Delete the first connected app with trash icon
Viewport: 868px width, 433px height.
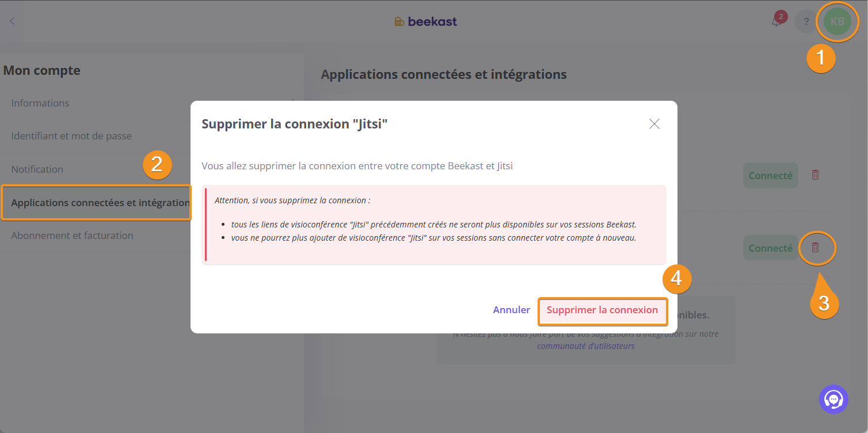pos(815,174)
